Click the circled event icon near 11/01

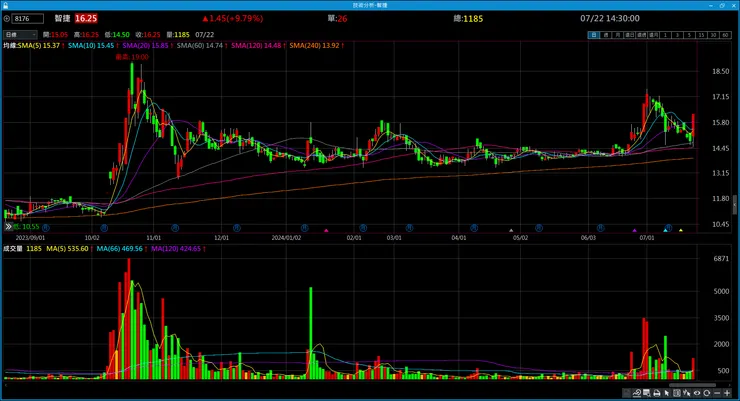175,228
